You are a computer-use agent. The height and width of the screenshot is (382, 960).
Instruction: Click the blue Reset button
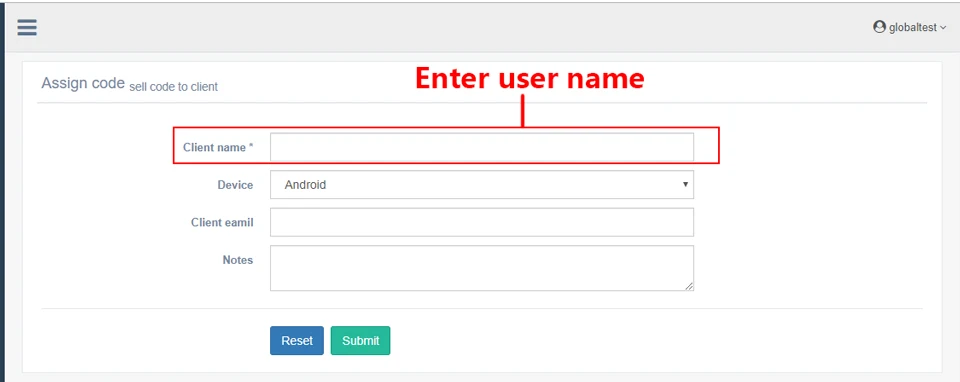point(297,340)
